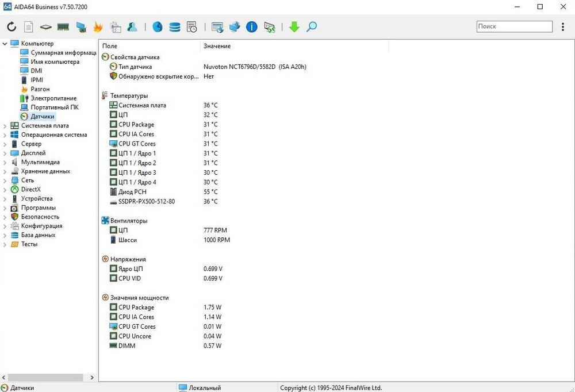This screenshot has width=575, height=392.
Task: Click the Поиск search input field
Action: 515,26
